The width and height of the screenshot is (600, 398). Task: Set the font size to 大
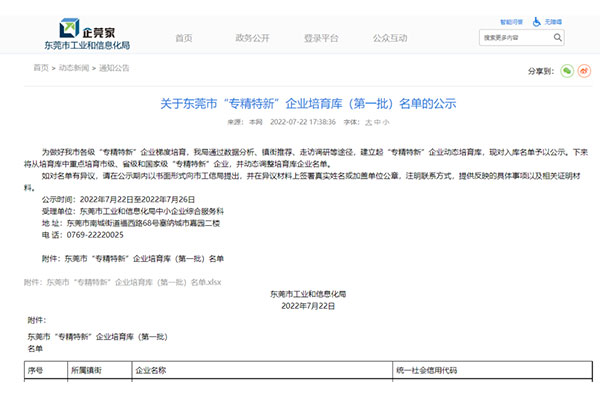(x=368, y=122)
